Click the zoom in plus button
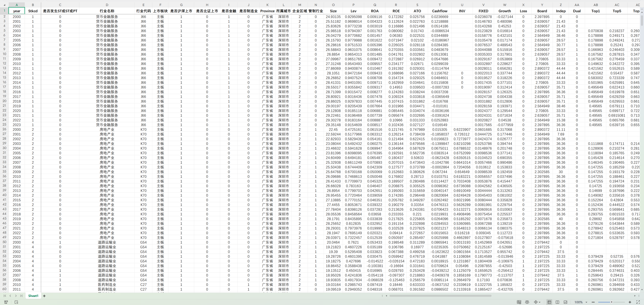The height and width of the screenshot is (305, 644). pos(630,302)
